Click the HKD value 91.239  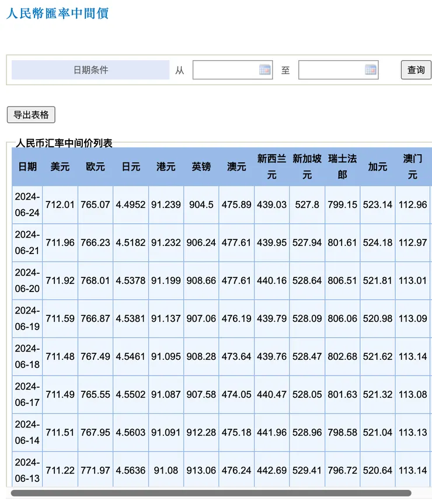tap(166, 204)
